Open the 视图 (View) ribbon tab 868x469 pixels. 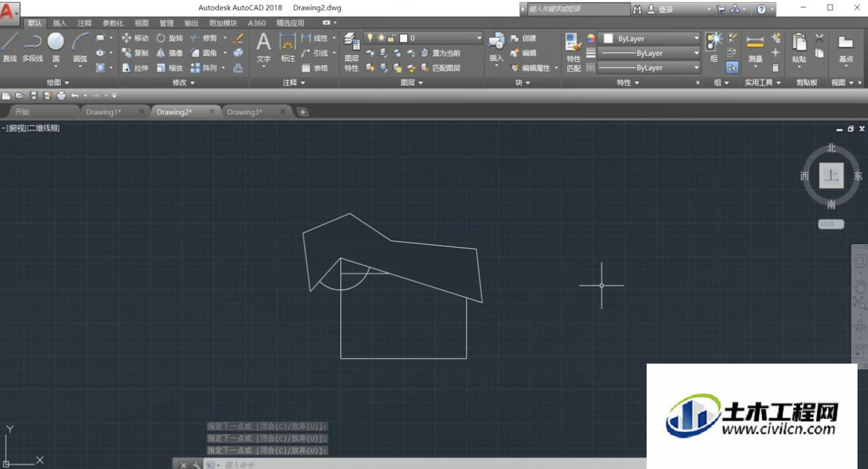[142, 23]
